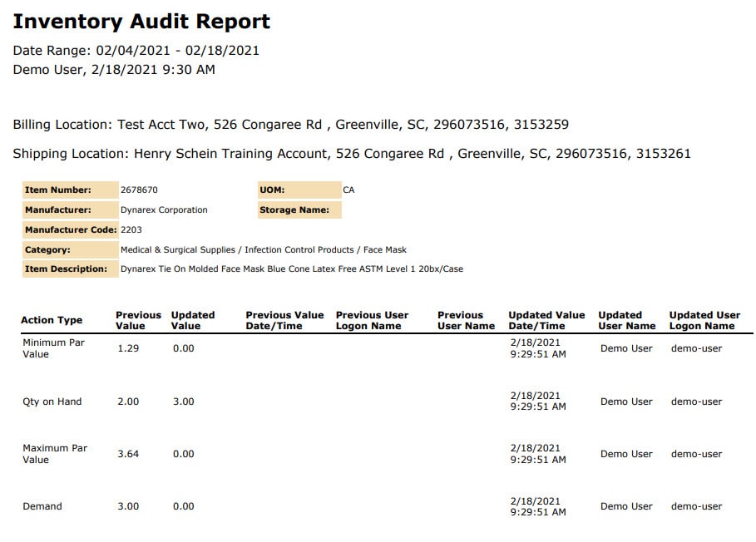Click the Action Type column header
The image size is (756, 542).
click(x=52, y=321)
